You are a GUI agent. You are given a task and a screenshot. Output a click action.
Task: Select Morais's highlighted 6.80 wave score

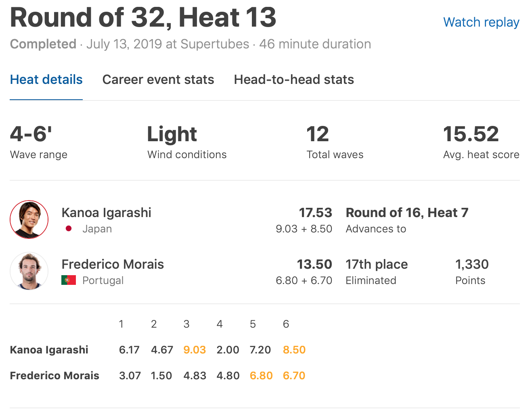point(261,376)
